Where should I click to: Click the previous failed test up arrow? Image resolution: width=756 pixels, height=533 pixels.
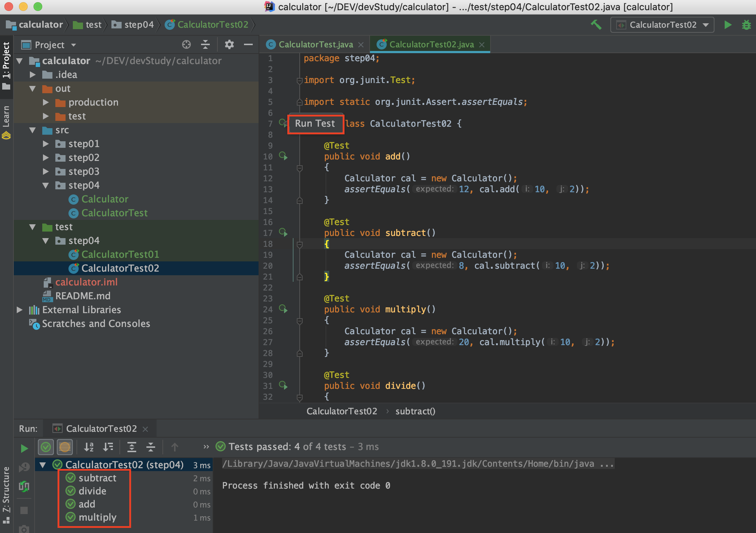[175, 447]
